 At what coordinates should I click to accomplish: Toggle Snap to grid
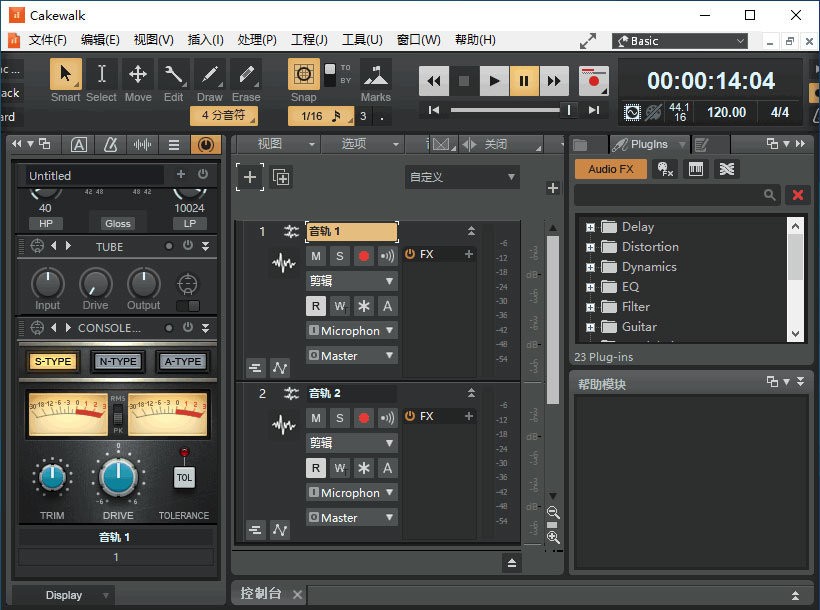[306, 75]
